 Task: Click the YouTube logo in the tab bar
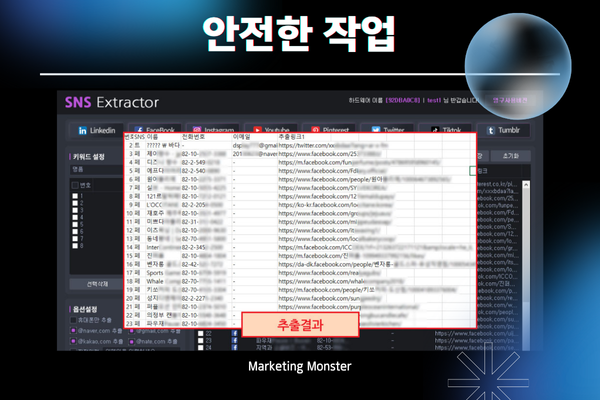(x=258, y=129)
